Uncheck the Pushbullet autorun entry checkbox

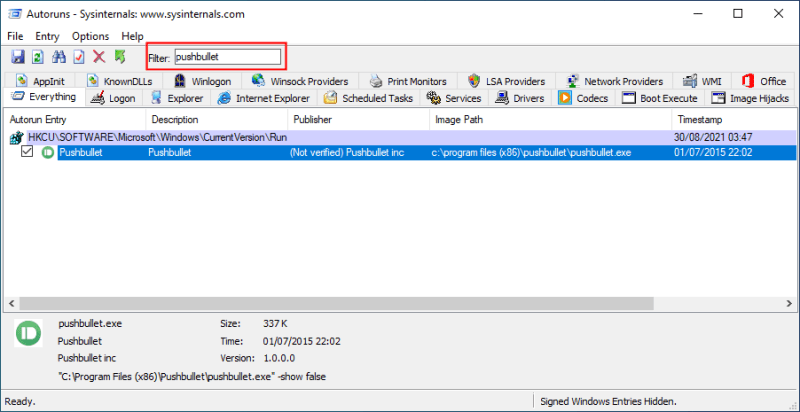[x=27, y=152]
